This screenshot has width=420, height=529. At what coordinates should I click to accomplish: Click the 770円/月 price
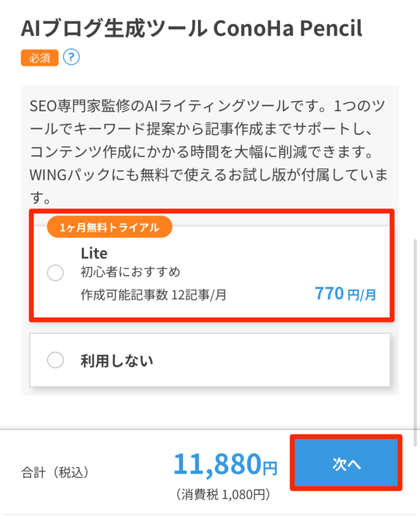click(345, 294)
